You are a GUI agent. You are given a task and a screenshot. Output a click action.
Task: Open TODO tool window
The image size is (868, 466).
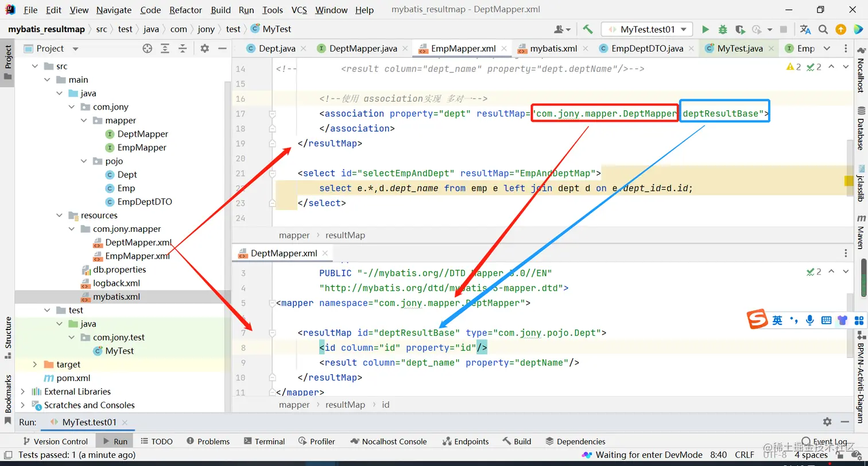156,441
